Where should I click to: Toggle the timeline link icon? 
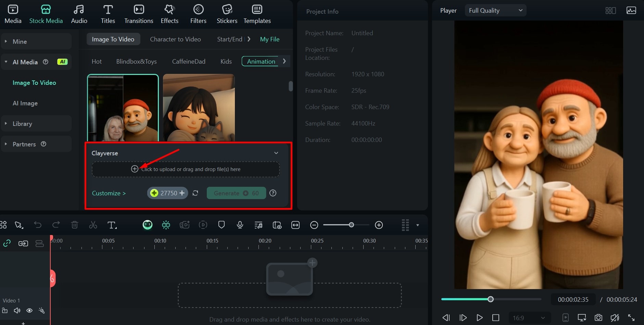pos(7,243)
